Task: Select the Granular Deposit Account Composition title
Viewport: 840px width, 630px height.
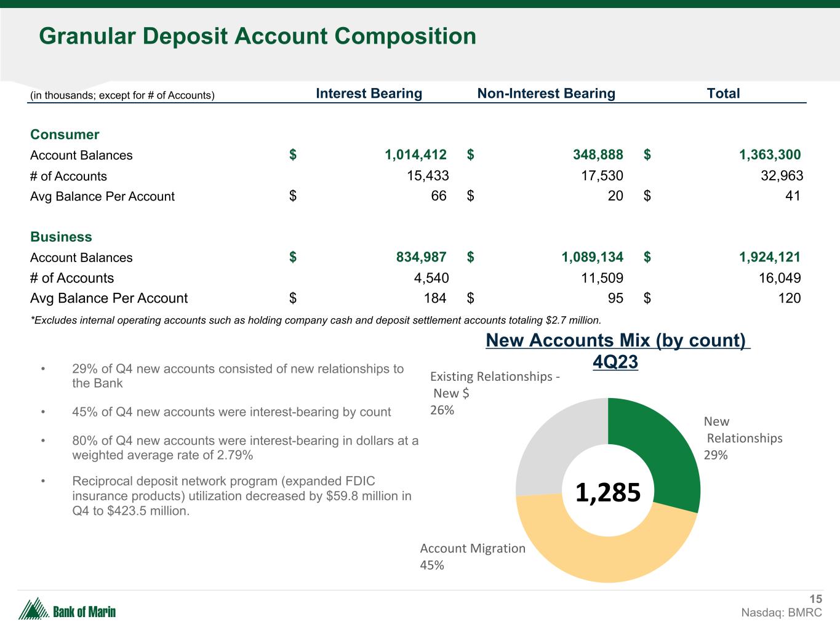Action: [x=257, y=36]
